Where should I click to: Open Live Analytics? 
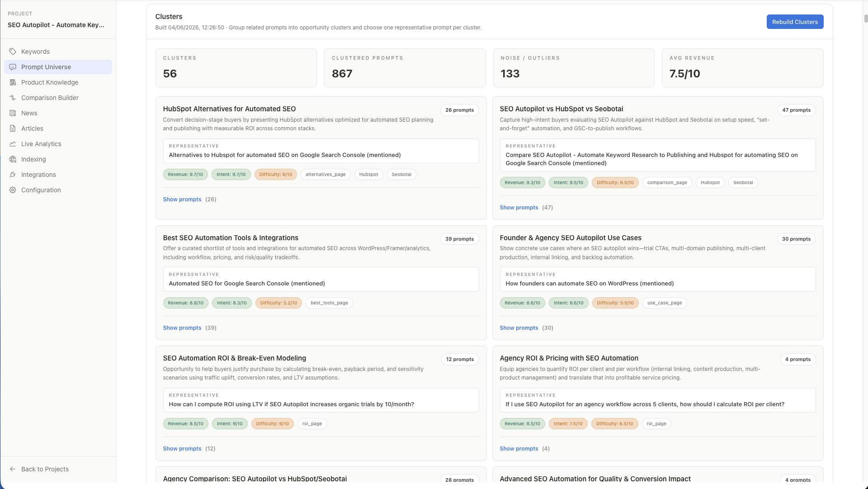58,144
